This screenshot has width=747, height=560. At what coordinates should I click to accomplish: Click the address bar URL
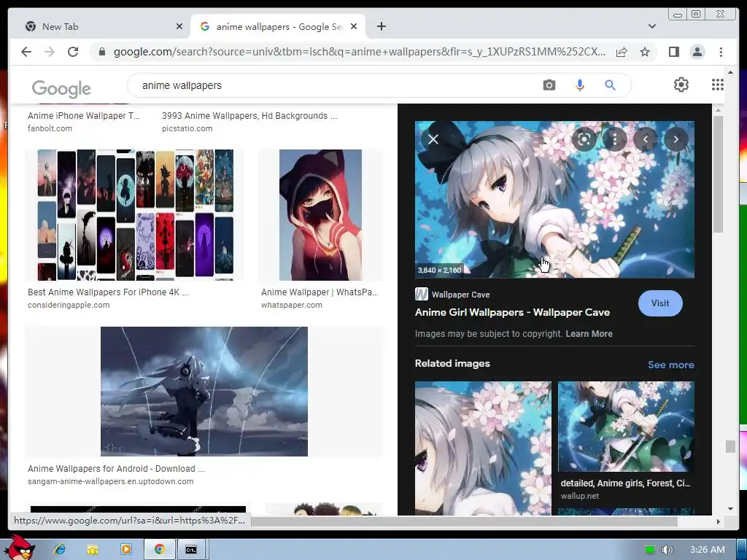360,52
